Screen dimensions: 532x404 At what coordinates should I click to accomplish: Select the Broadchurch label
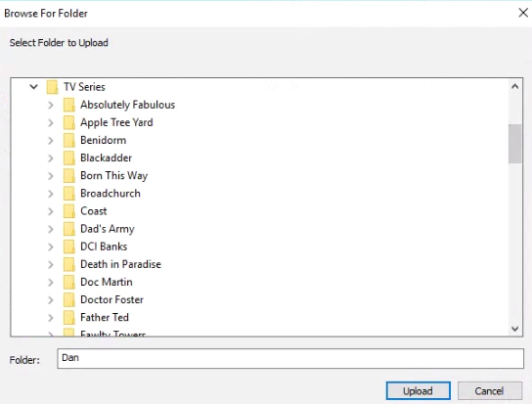(x=111, y=193)
